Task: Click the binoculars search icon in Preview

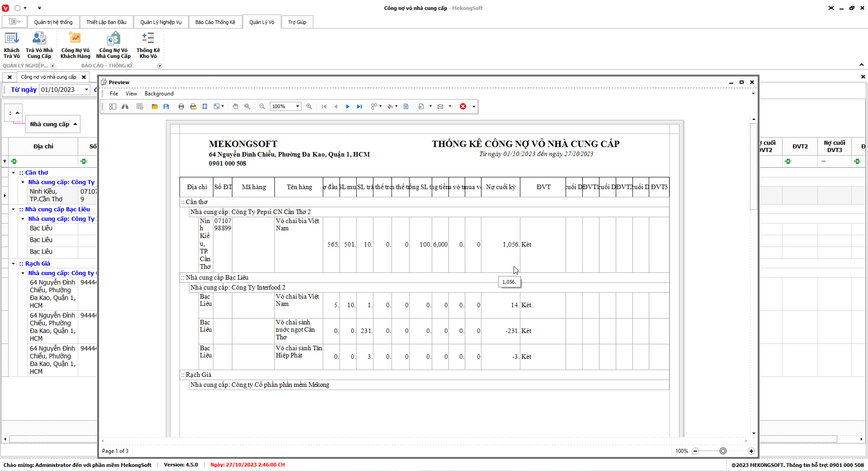Action: (x=125, y=106)
